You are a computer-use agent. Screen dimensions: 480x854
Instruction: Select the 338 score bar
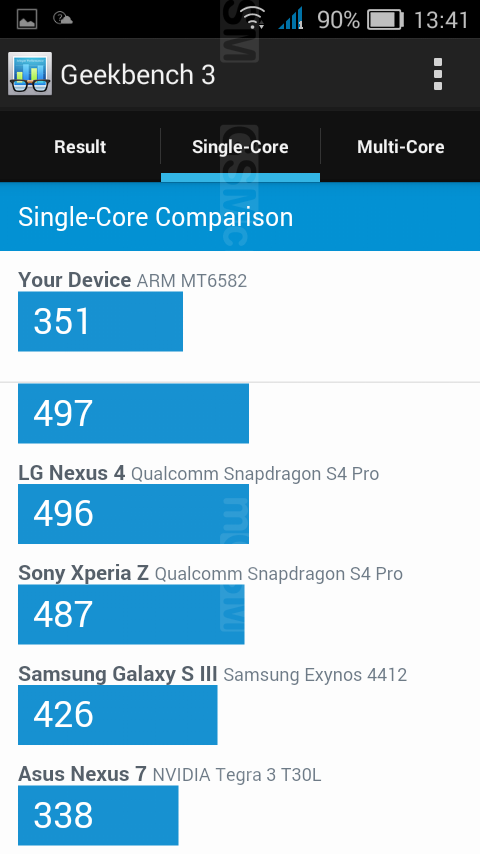pos(98,815)
